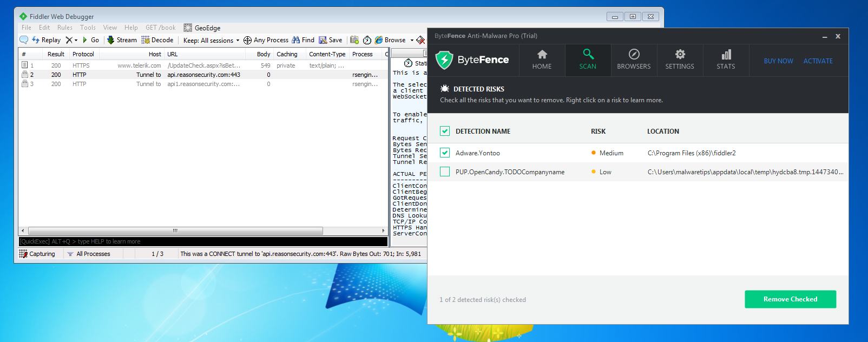Click the Caching column header
This screenshot has width=868, height=342.
click(289, 54)
